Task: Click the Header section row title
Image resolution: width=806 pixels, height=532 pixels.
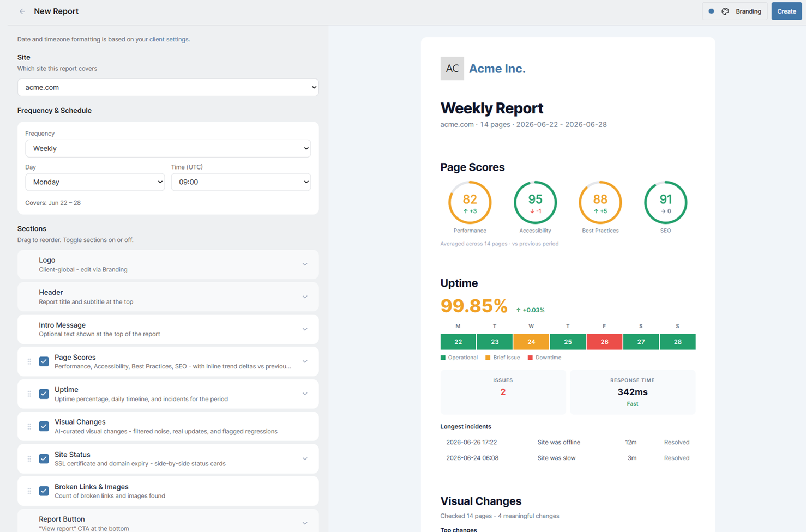Action: click(x=51, y=292)
